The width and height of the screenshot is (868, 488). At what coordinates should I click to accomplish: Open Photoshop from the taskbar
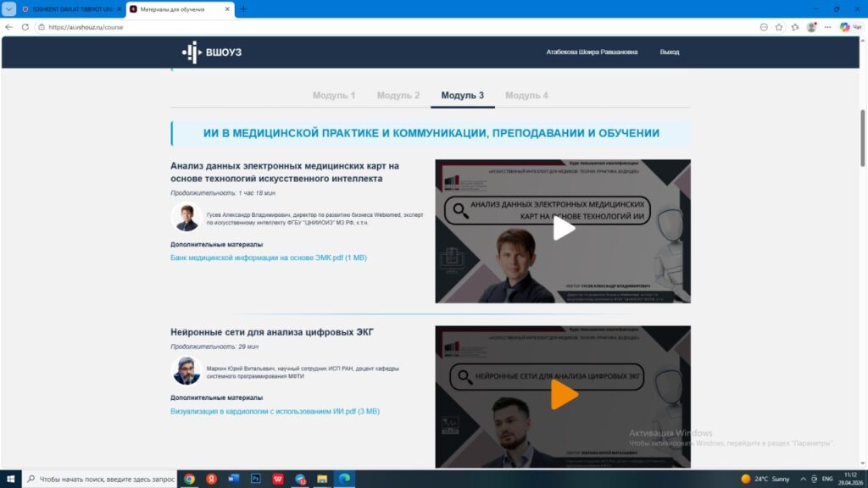coord(255,479)
